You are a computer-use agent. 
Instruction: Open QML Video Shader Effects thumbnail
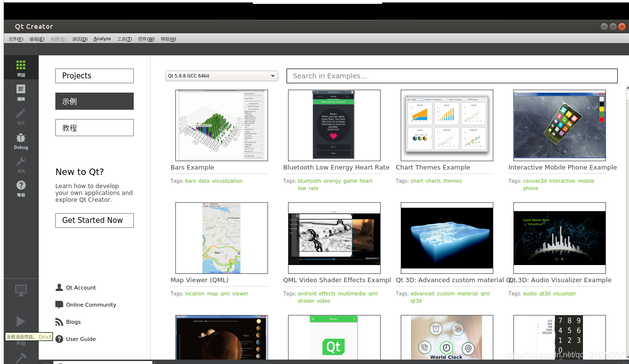(334, 238)
